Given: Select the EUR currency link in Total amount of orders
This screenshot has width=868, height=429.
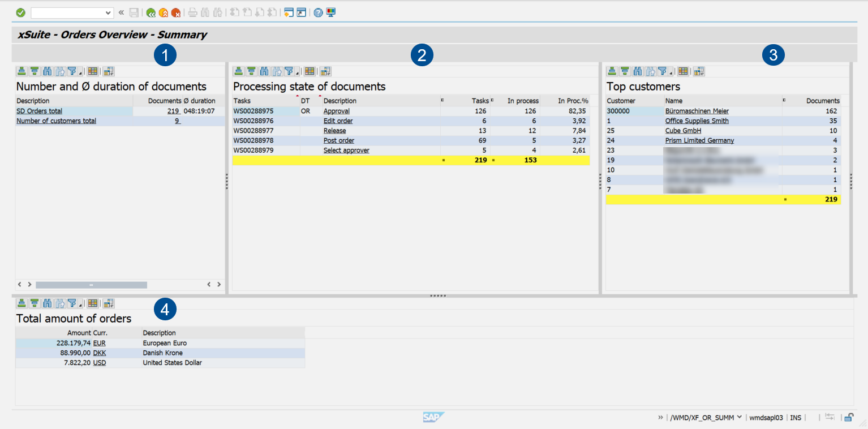Looking at the screenshot, I should (x=99, y=342).
